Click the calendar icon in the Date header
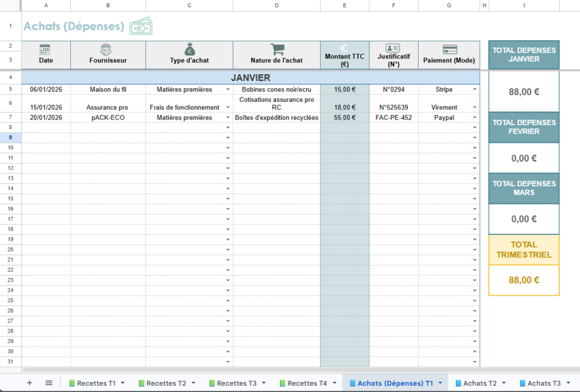Screen dimensions: 580x392 tap(45, 48)
